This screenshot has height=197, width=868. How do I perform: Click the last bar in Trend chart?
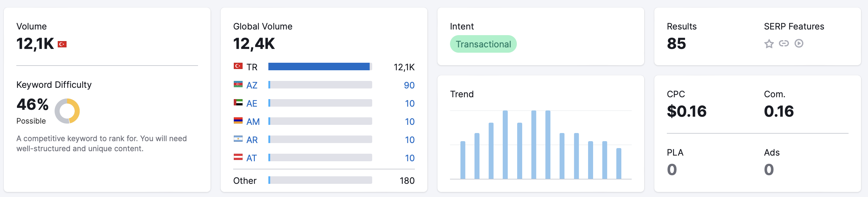(619, 164)
